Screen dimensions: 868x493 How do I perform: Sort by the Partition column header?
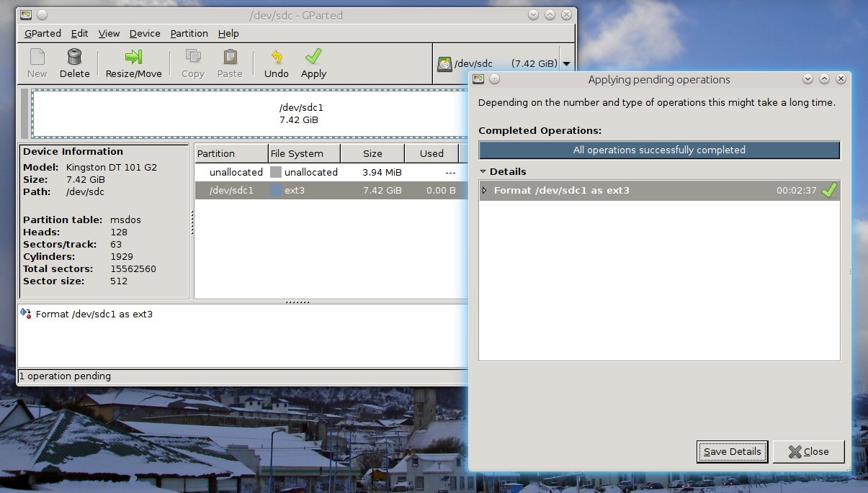click(x=231, y=153)
